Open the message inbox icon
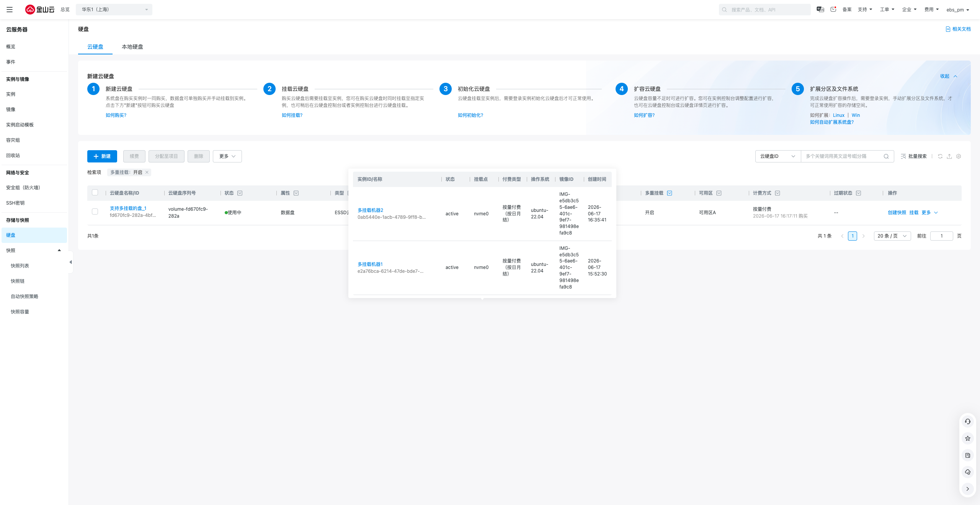 click(x=833, y=10)
